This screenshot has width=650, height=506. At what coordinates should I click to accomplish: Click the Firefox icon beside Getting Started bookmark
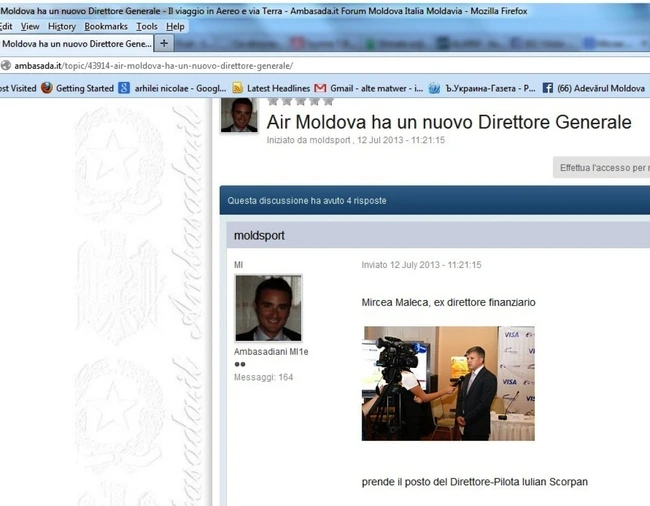[x=46, y=88]
